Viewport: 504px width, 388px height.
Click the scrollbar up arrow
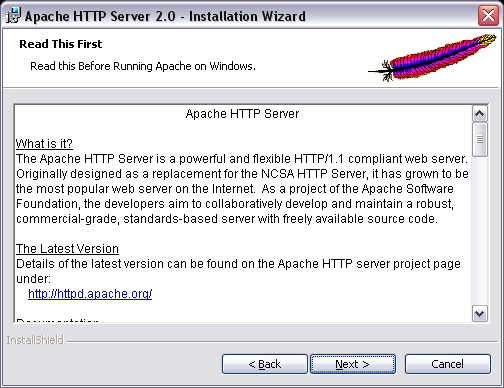[x=480, y=114]
